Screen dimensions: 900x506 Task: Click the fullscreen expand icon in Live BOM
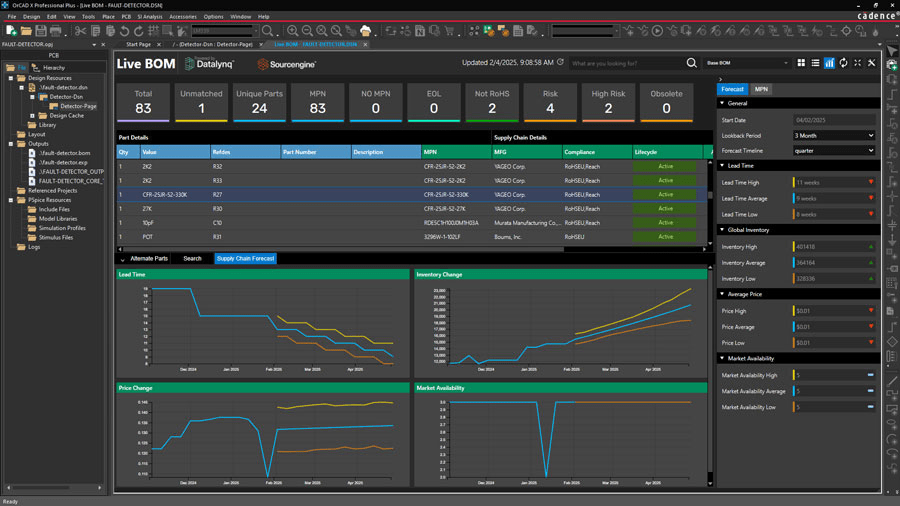(x=858, y=63)
